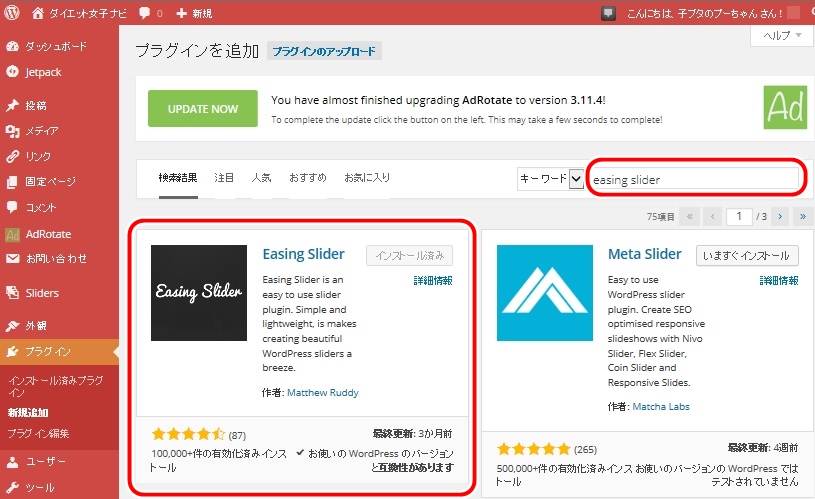Switch to the 人気 tab

tap(261, 178)
